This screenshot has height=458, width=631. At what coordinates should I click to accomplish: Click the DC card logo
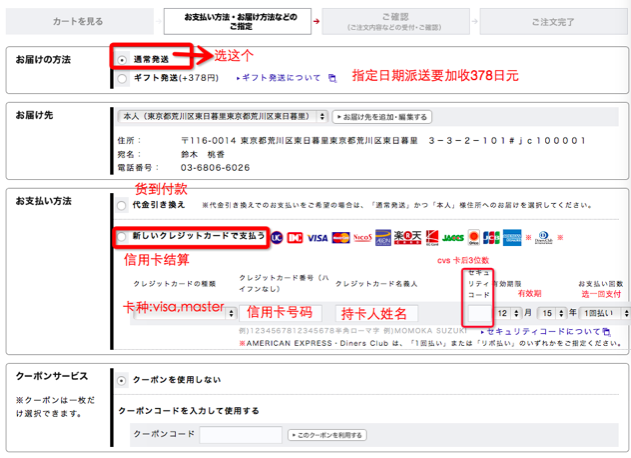[x=295, y=238]
